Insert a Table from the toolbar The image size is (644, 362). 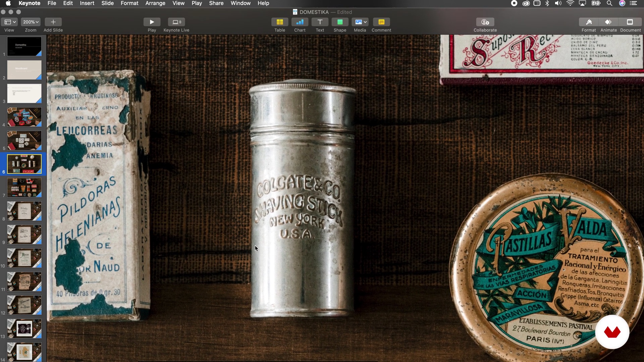[x=280, y=22]
